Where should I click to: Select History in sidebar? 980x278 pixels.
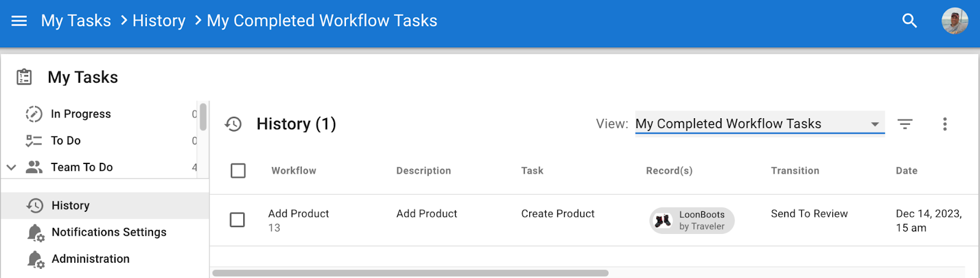click(105, 206)
